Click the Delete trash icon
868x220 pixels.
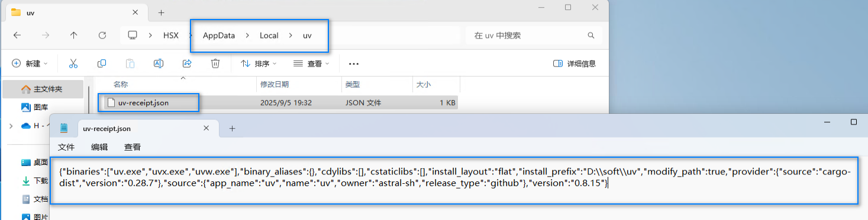click(x=215, y=63)
